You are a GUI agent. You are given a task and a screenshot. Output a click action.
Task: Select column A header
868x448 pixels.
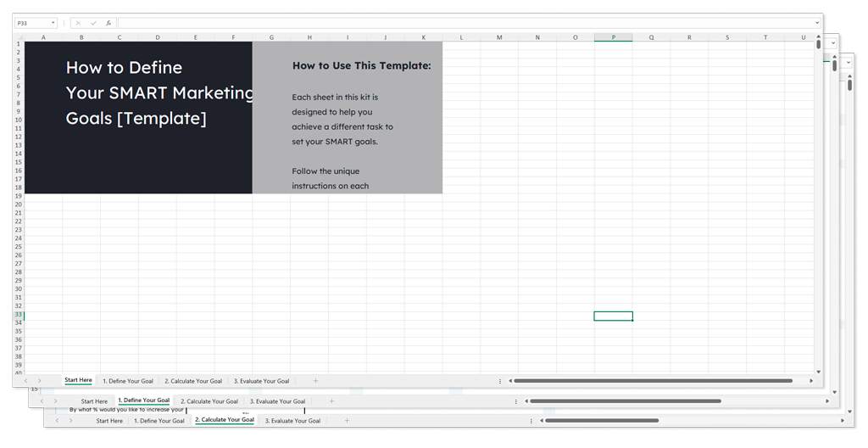click(x=44, y=37)
